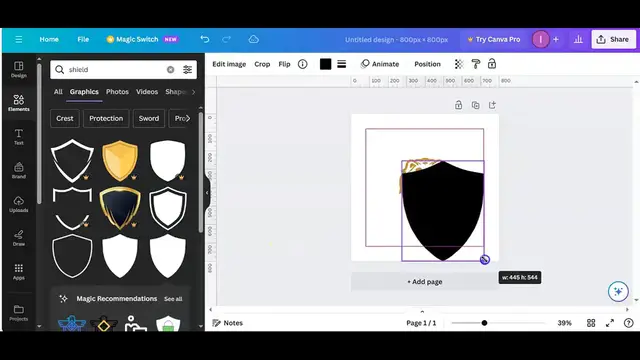Add the gold shield graphic
The width and height of the screenshot is (640, 360).
pos(120,160)
